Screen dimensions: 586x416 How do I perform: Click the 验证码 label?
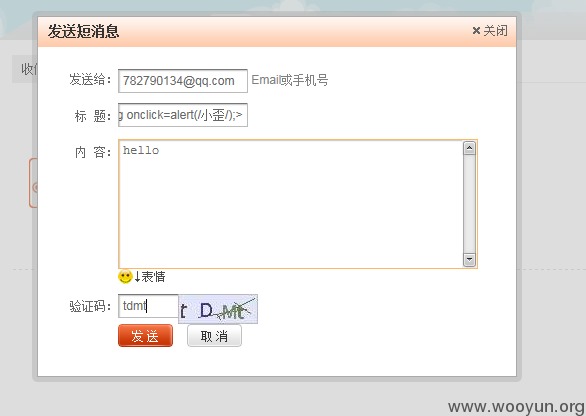pyautogui.click(x=90, y=306)
